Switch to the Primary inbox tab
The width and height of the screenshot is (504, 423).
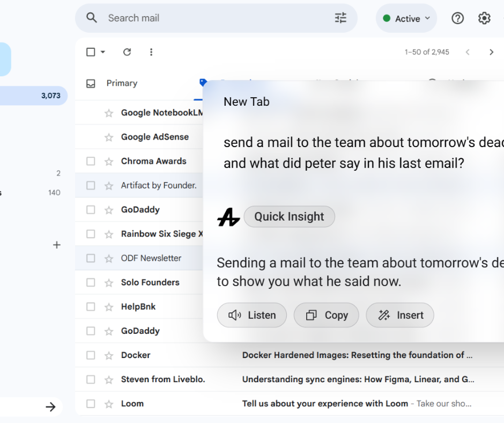point(121,83)
